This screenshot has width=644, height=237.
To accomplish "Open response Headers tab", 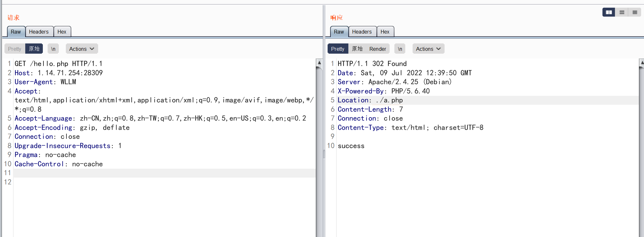I will tap(362, 32).
